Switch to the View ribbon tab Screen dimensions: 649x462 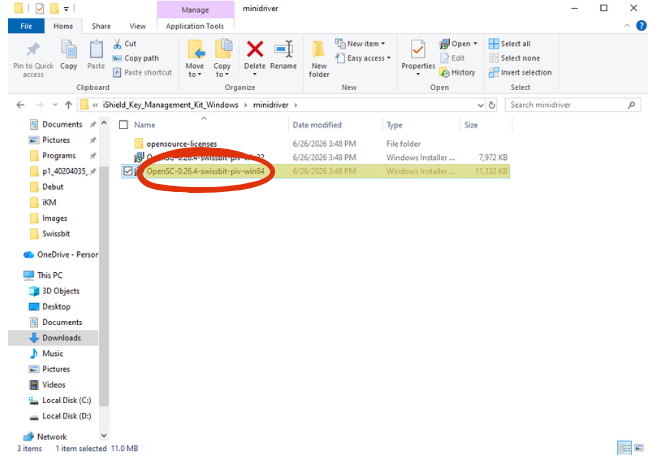[x=137, y=26]
